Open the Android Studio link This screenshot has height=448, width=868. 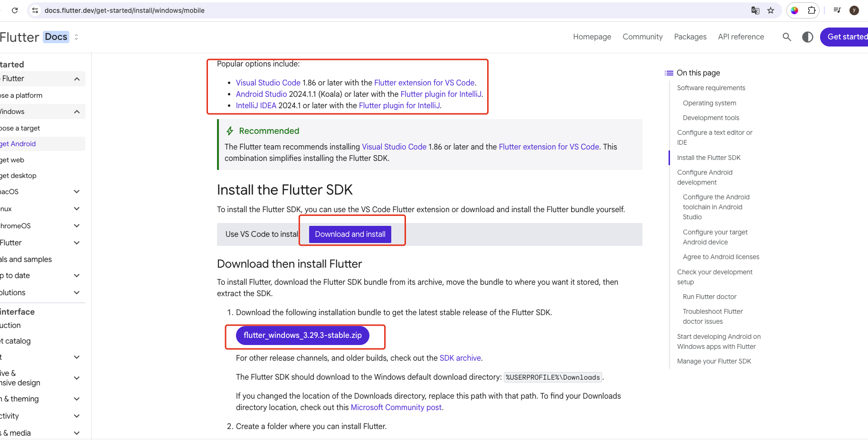262,94
